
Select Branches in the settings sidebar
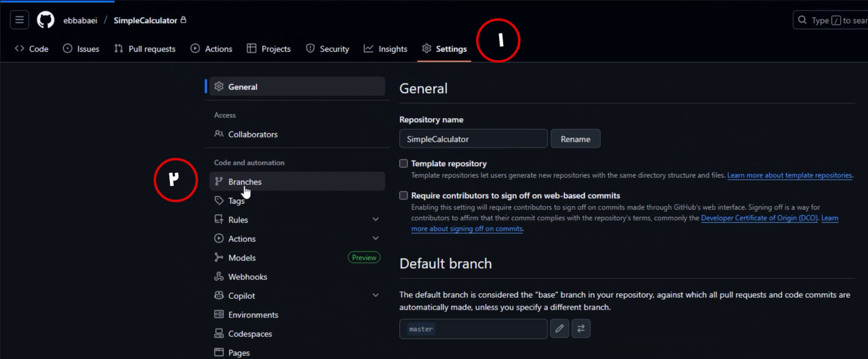[245, 182]
